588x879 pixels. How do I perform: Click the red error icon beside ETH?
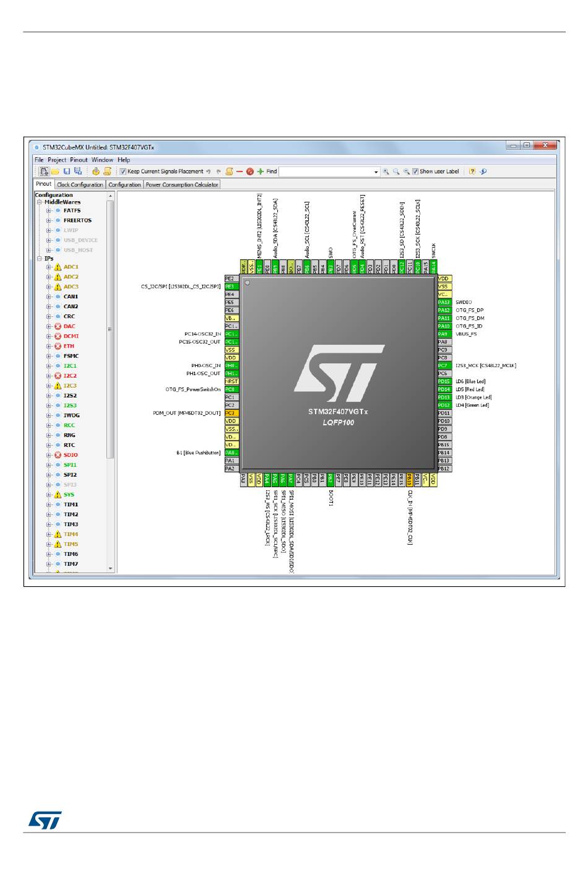tap(58, 346)
